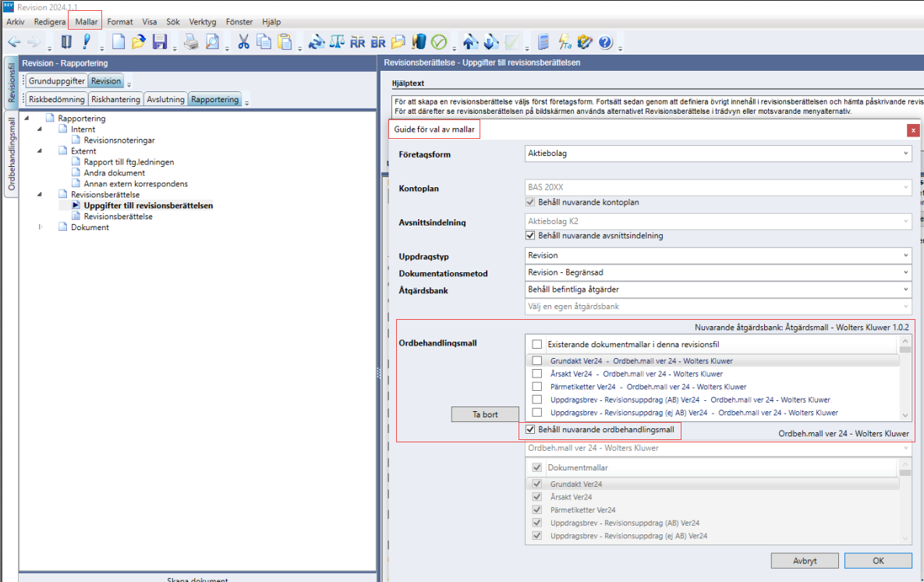Cut with the scissors icon
Viewport: 924px width, 582px height.
point(243,42)
